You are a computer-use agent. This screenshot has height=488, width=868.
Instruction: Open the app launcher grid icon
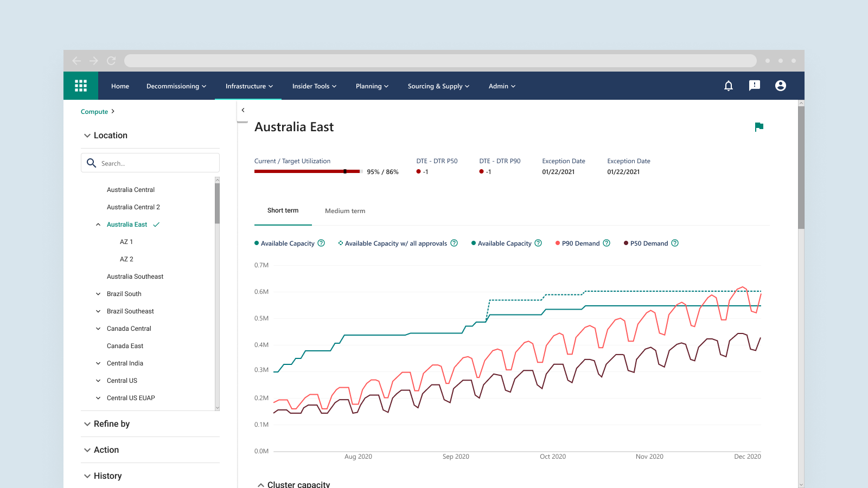81,86
